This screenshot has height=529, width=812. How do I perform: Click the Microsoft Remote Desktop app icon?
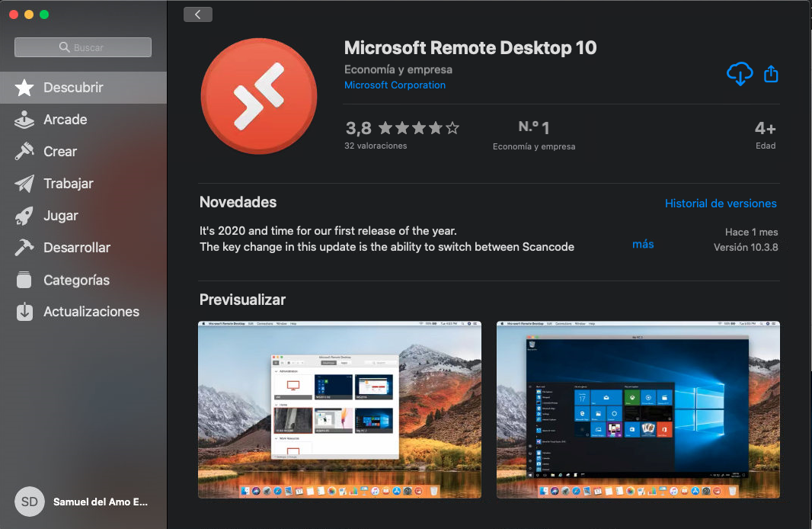[x=259, y=95]
